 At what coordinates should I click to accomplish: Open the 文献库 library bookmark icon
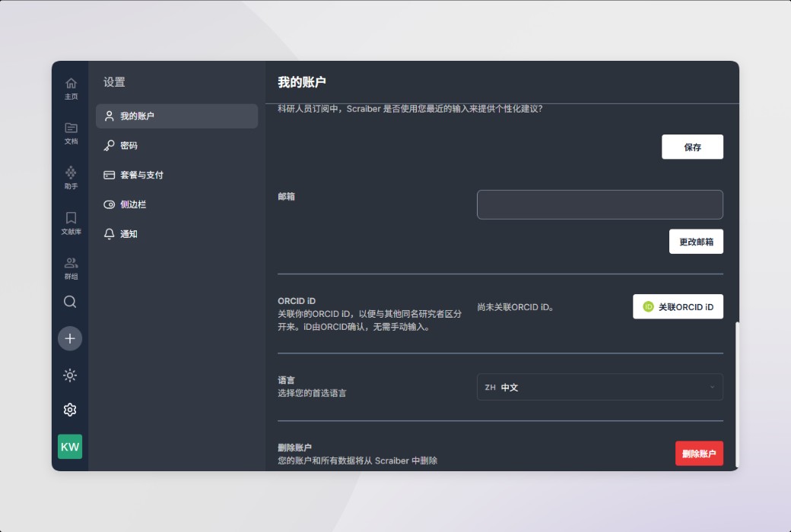(x=71, y=223)
